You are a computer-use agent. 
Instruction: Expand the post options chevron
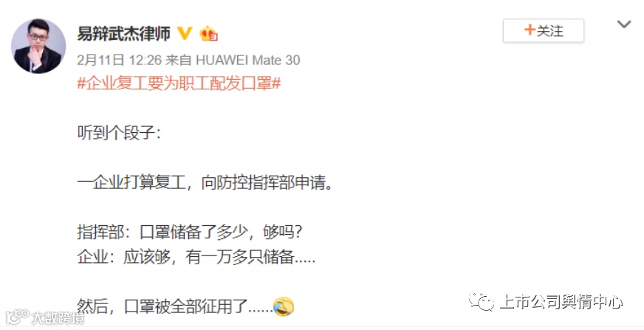[624, 24]
